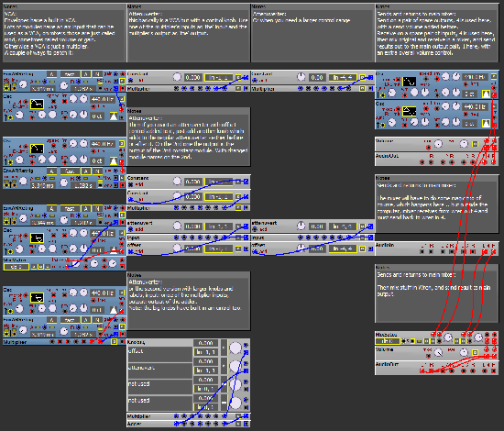Click waveform display on top-left Osc module
This screenshot has width=504, height=431.
pos(37,104)
